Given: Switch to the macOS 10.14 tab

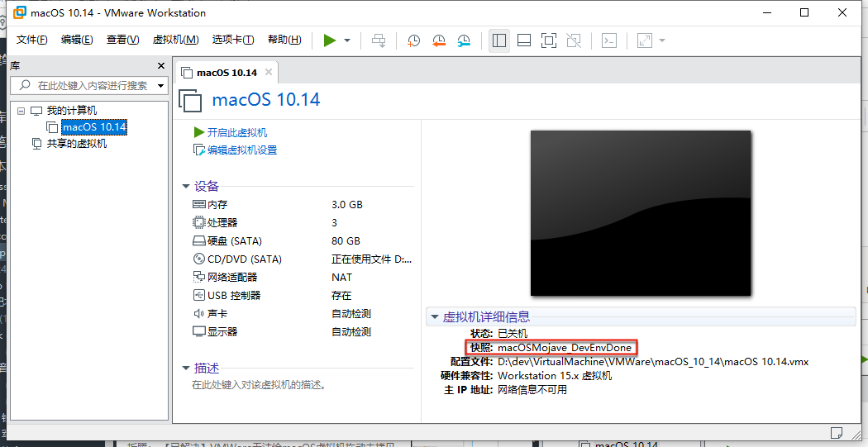Looking at the screenshot, I should (227, 73).
